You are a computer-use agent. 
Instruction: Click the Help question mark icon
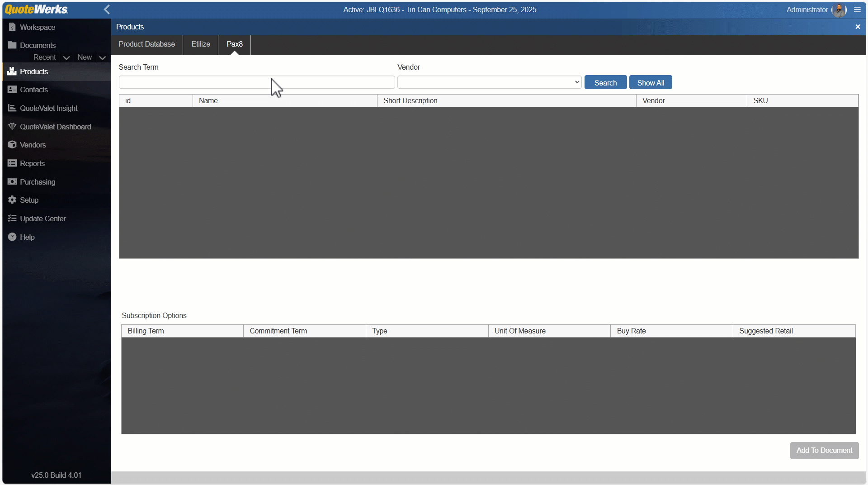point(12,237)
